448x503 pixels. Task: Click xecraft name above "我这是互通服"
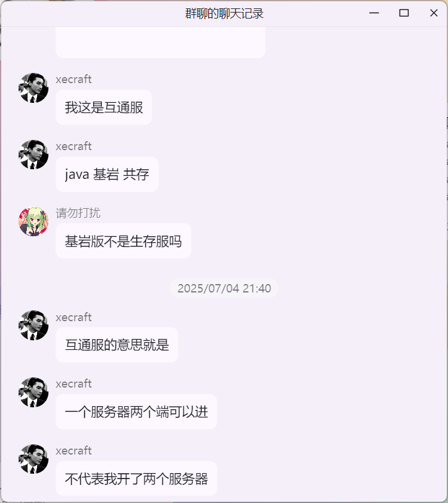(74, 79)
